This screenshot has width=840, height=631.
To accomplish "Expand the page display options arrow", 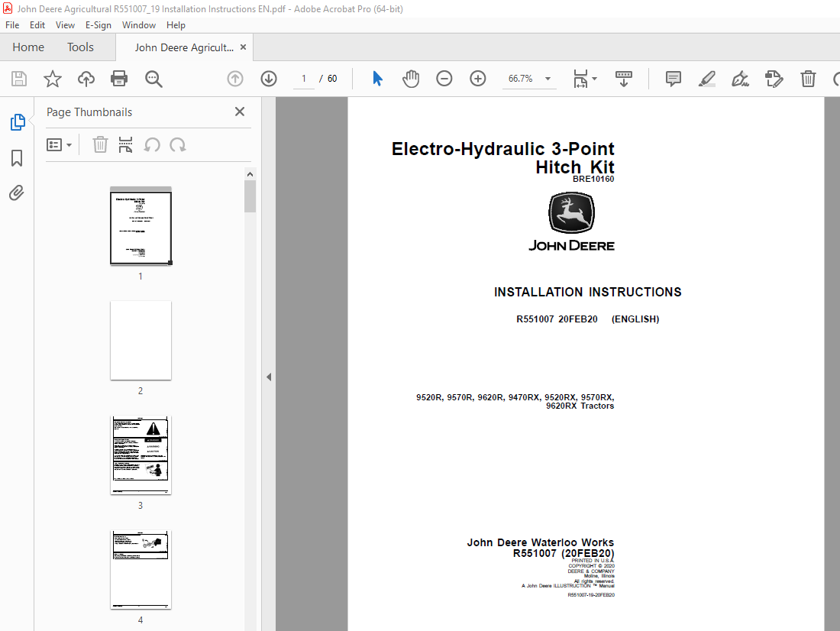I will [x=595, y=79].
